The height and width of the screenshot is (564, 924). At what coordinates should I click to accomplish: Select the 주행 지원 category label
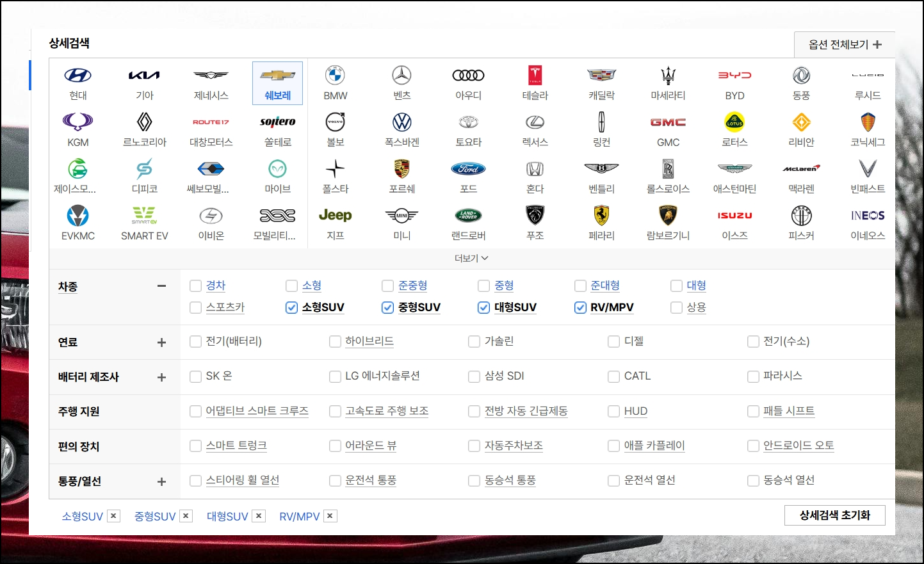[x=79, y=412]
